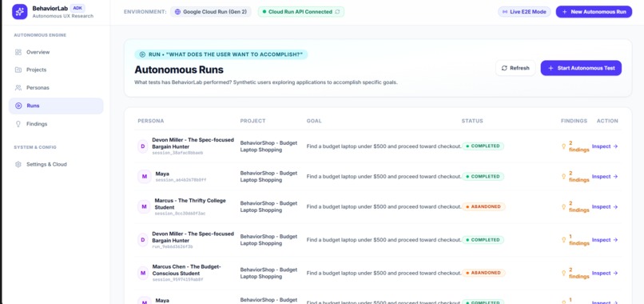The image size is (644, 304).
Task: Click findings lightbulb icon in session_38afac8bbaeb row
Action: point(564,146)
